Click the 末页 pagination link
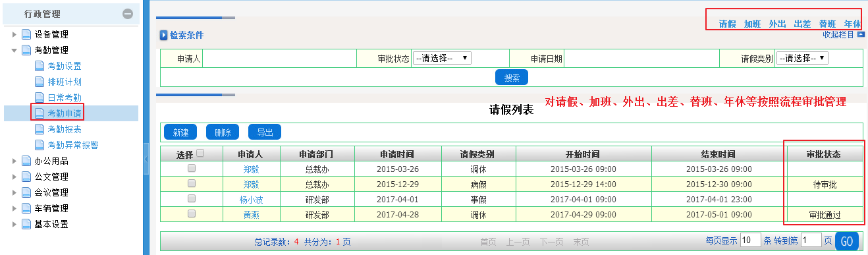The height and width of the screenshot is (255, 868). (581, 242)
